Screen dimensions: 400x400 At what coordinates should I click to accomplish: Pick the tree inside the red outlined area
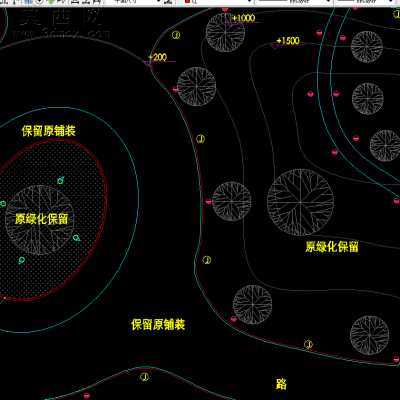tap(40, 220)
